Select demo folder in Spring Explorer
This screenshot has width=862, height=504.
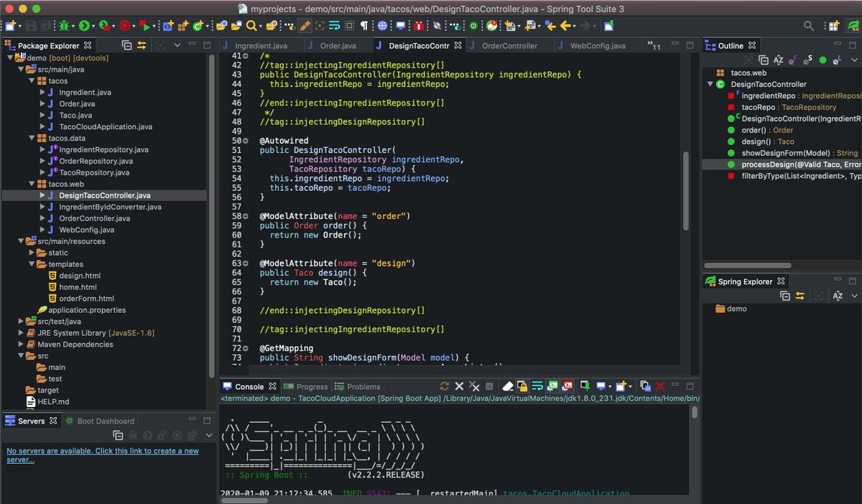point(731,309)
